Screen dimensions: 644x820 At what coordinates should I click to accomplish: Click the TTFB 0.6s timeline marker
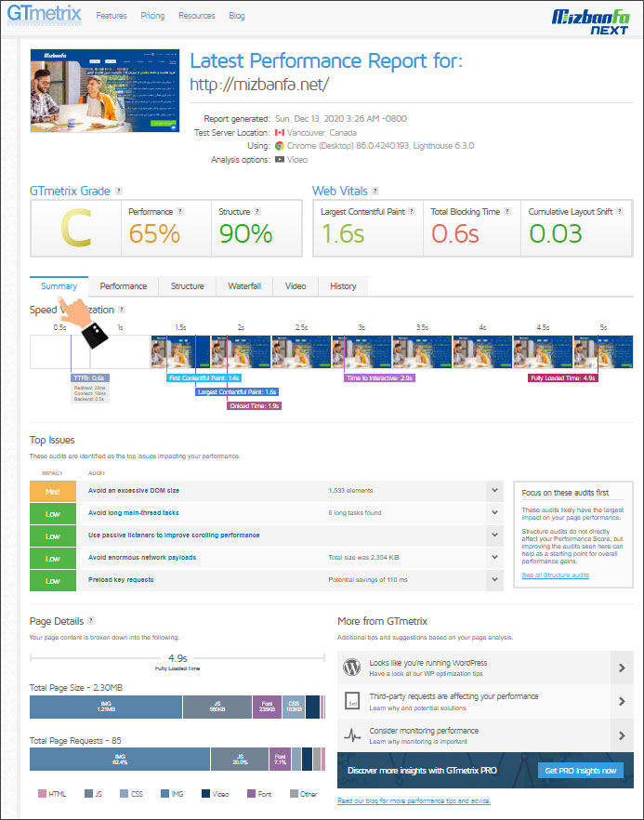pyautogui.click(x=90, y=377)
